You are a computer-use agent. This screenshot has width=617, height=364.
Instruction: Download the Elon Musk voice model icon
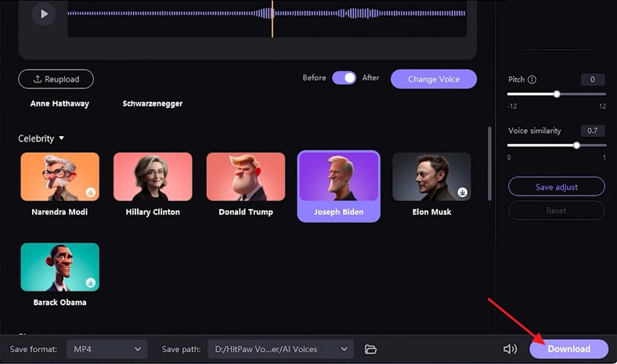(462, 192)
